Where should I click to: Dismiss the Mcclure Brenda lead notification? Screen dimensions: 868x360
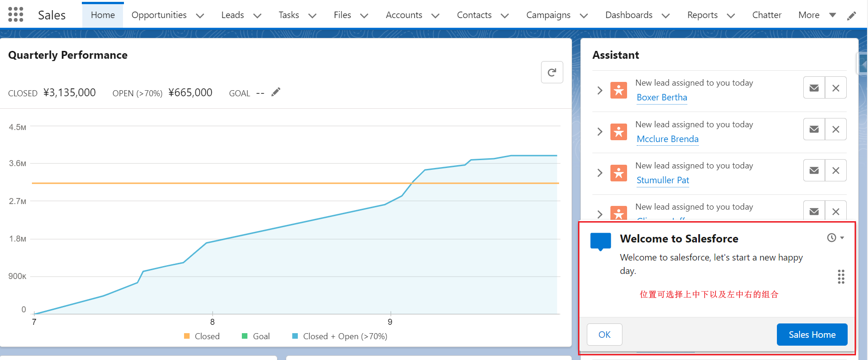coord(836,129)
